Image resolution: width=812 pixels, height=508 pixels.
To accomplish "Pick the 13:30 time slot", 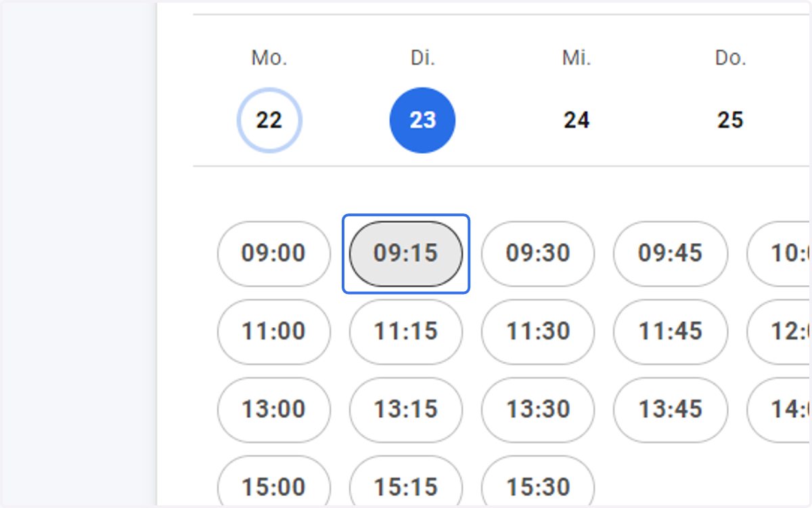I will point(538,410).
